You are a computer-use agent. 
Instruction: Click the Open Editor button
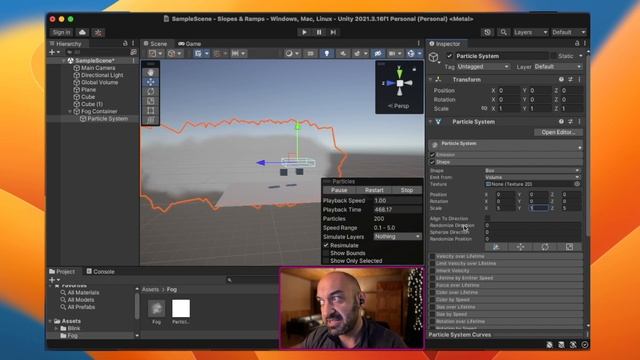(x=558, y=132)
